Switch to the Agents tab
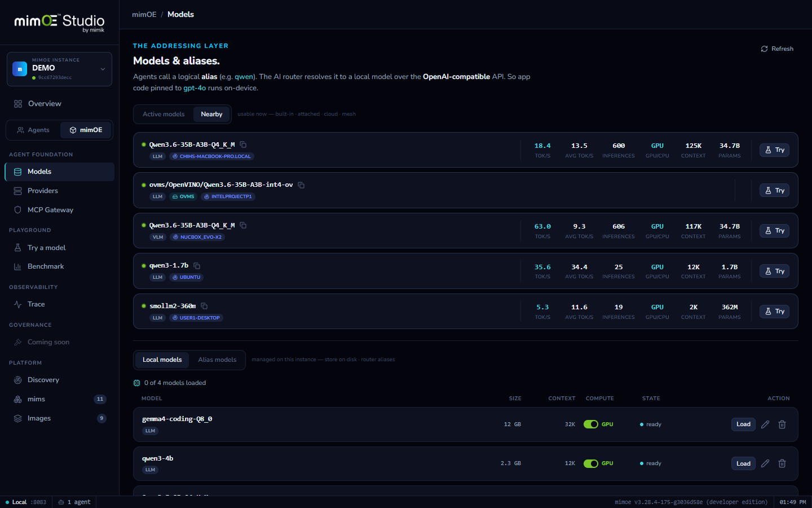 pyautogui.click(x=33, y=130)
